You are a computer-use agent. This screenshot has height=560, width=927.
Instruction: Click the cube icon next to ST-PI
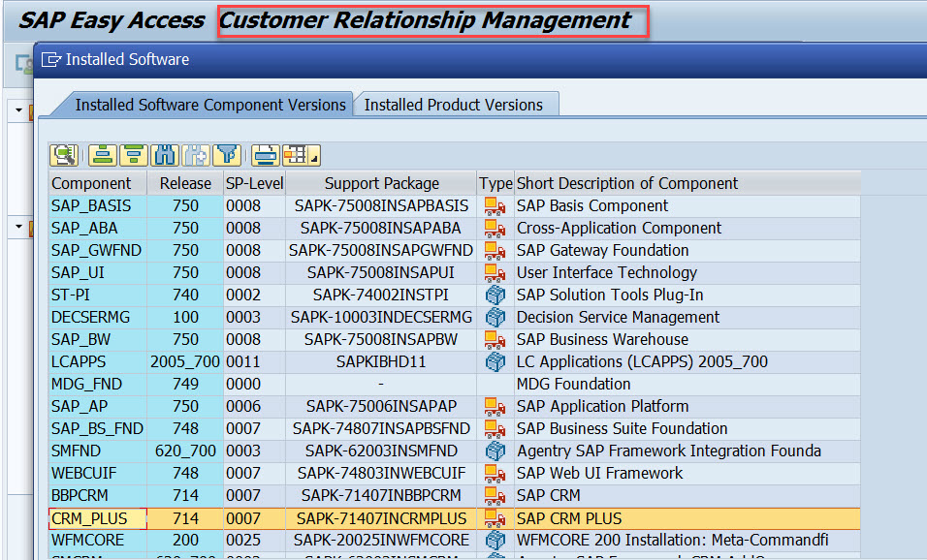coord(495,296)
